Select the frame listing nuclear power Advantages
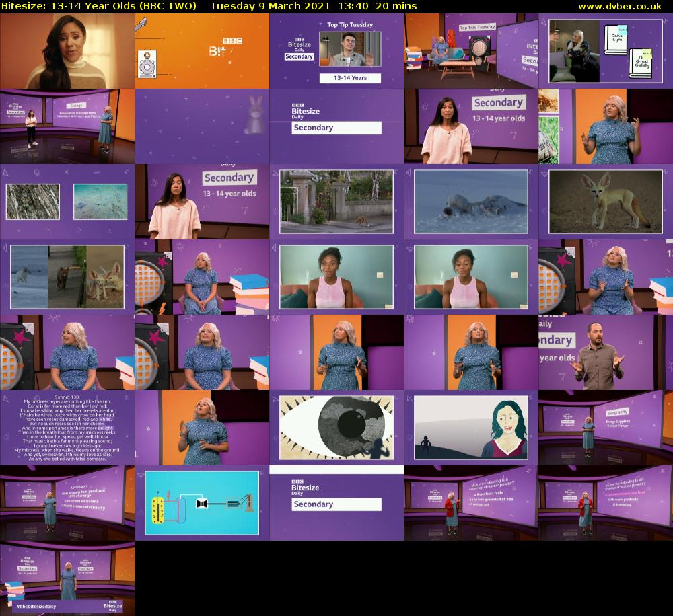Viewport: 673px width, 616px height. click(x=67, y=503)
